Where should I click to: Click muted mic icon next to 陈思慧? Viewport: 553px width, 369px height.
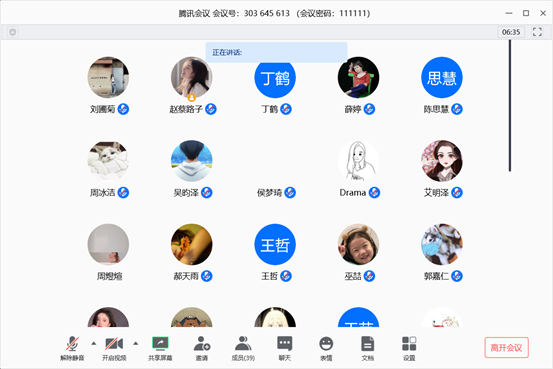[x=457, y=109]
